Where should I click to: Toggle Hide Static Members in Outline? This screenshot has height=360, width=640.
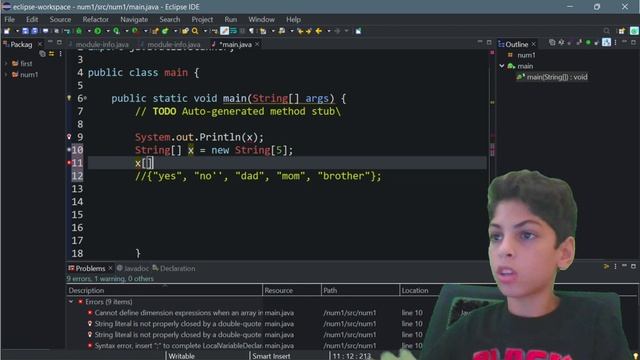pyautogui.click(x=579, y=42)
